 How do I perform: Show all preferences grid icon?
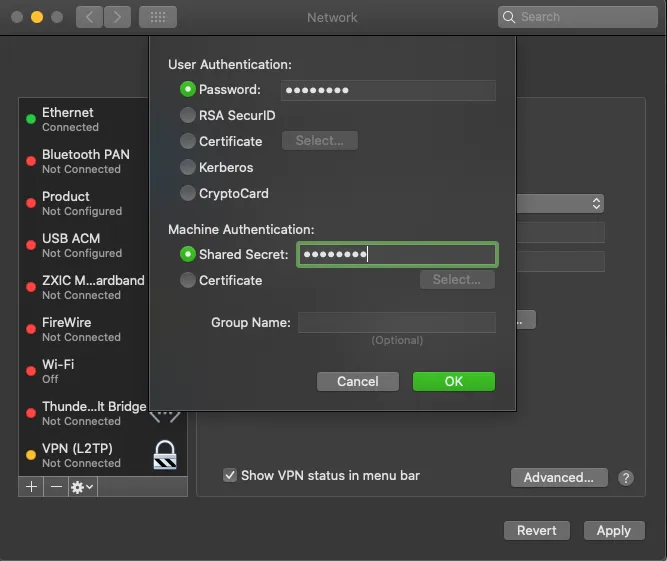click(158, 17)
